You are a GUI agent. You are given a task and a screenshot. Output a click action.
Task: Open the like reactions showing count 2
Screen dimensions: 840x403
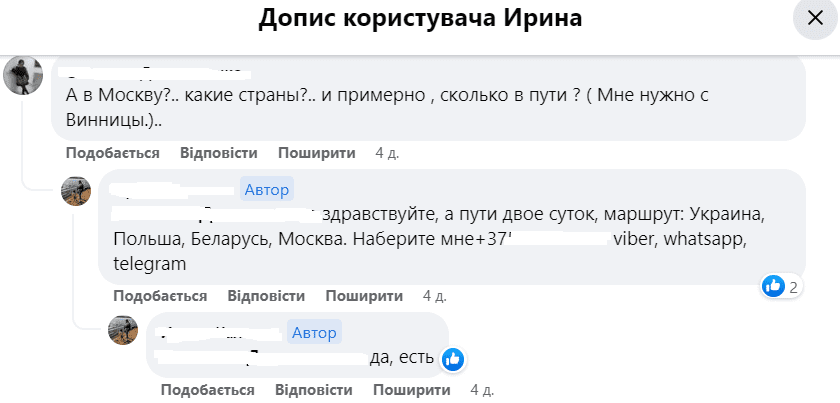[780, 287]
